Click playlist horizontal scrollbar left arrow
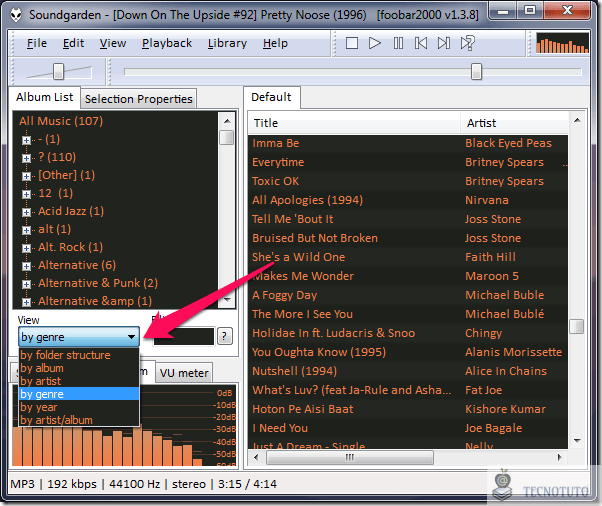Image resolution: width=602 pixels, height=506 pixels. (256, 457)
